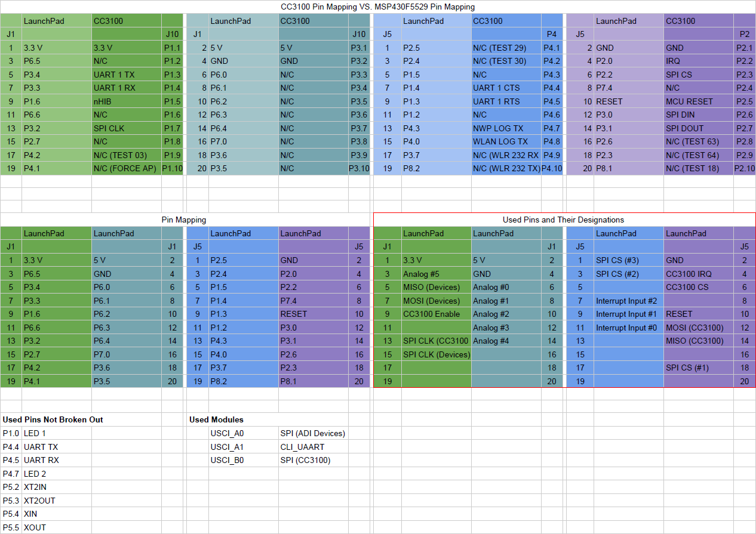Select the 'USCI_A1' cell
756x534 pixels.
coord(244,447)
